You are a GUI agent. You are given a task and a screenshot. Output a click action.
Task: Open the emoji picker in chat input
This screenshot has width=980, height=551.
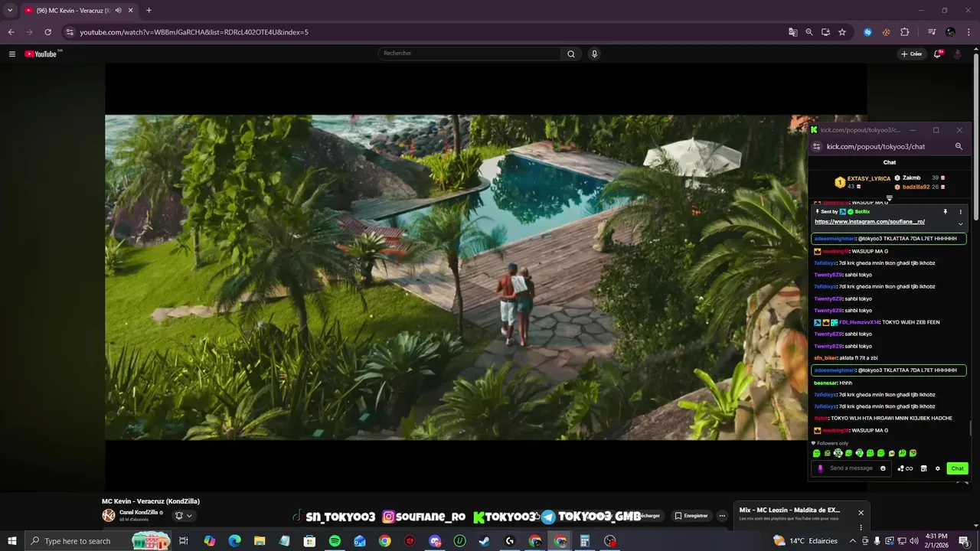pos(883,468)
